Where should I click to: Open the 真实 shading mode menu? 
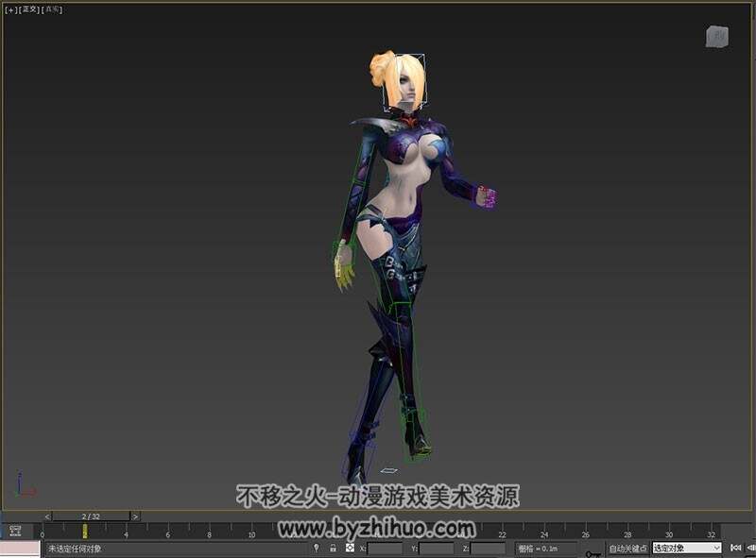click(x=52, y=9)
